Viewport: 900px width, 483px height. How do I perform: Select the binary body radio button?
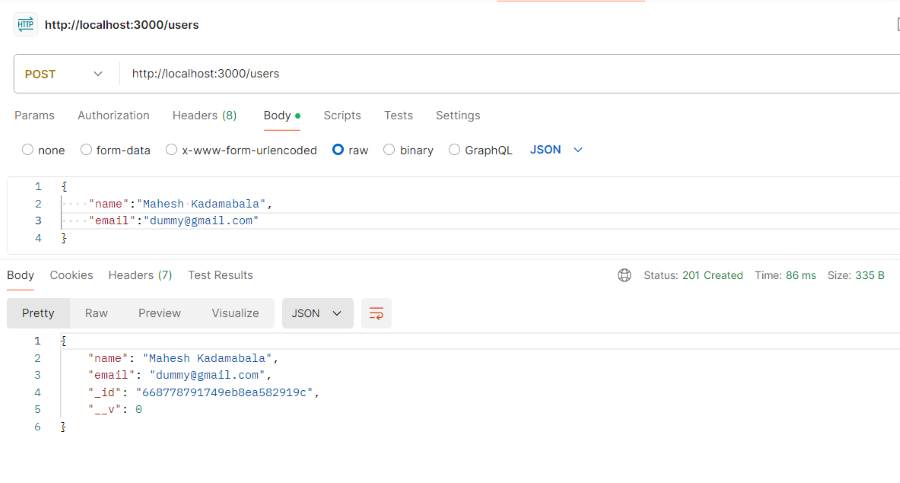click(x=389, y=150)
